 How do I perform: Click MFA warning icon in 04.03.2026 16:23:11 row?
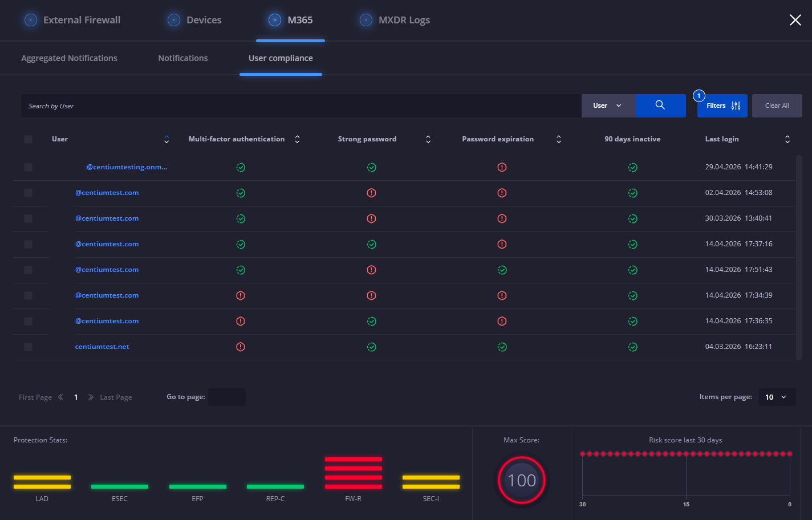point(241,347)
